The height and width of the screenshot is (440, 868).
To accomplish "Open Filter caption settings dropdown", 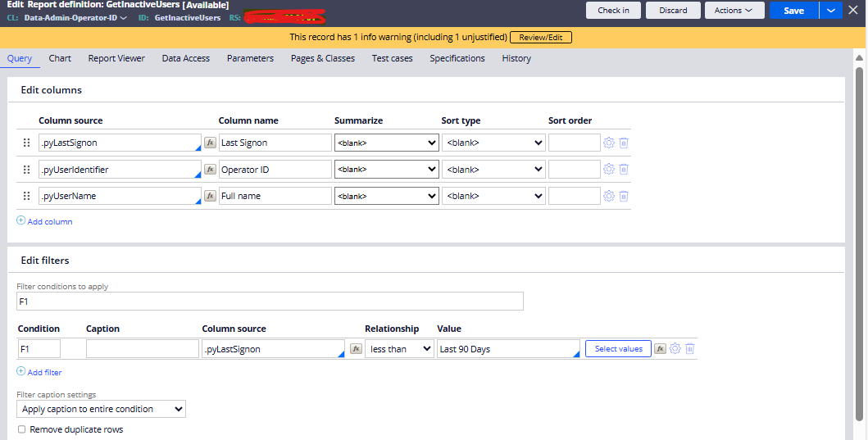I will [102, 409].
